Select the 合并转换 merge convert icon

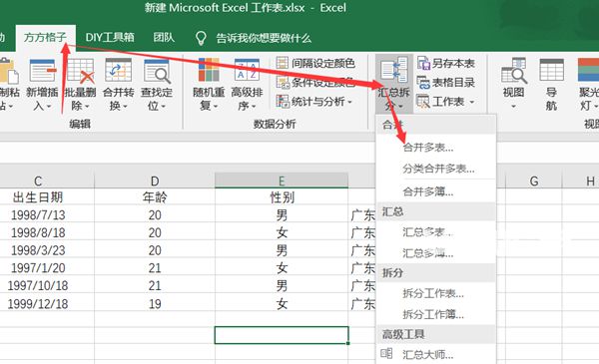tap(118, 85)
